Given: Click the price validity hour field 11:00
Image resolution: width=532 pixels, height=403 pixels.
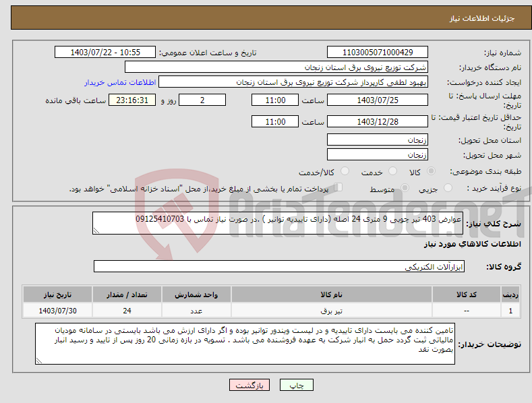Looking at the screenshot, I should coord(275,121).
